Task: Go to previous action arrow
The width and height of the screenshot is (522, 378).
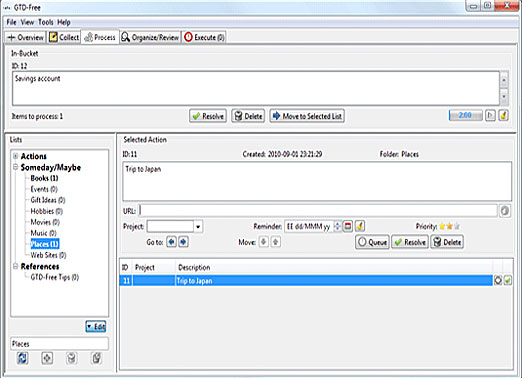Action: [x=171, y=242]
